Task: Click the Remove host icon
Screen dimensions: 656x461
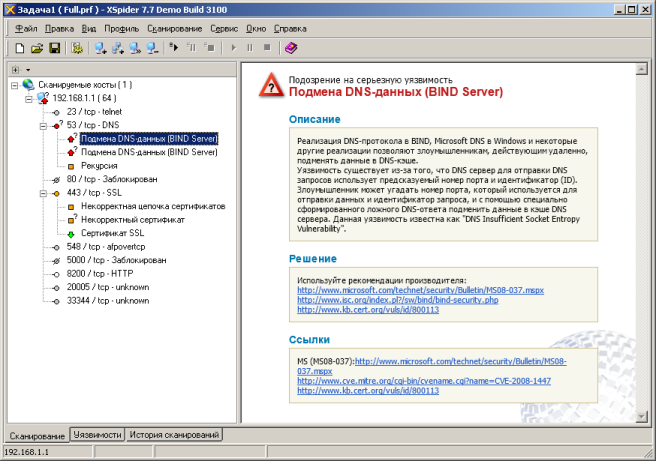Action: pos(152,48)
